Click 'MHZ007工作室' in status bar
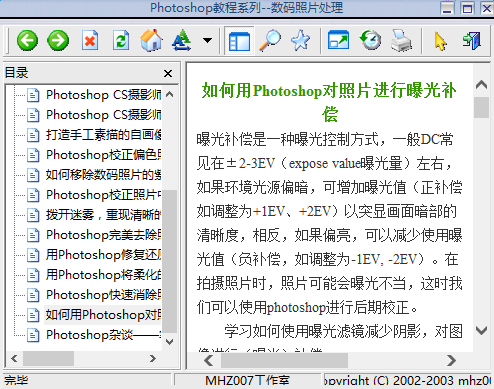The height and width of the screenshot is (389, 494). 247,381
